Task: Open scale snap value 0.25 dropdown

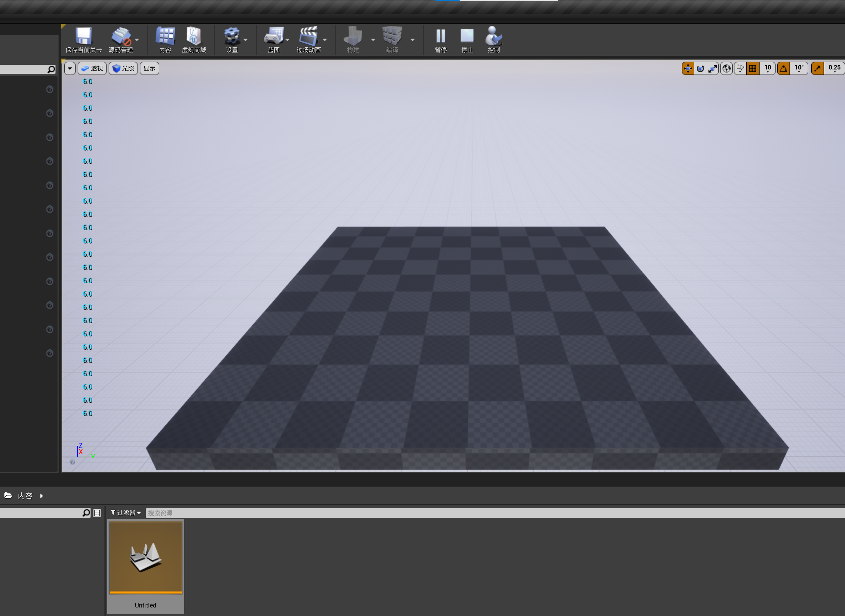Action: 834,68
